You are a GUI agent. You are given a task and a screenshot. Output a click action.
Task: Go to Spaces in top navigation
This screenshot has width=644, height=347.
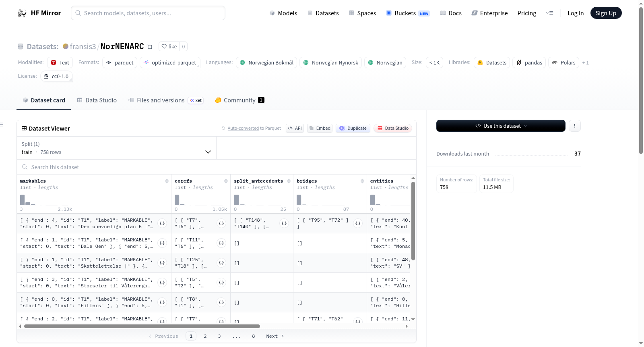pos(363,13)
